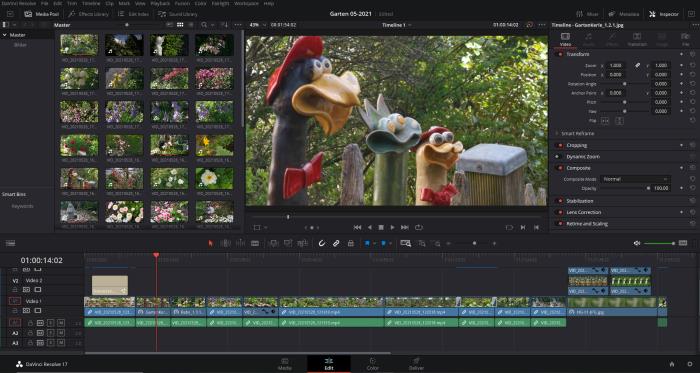Select the Trim Edit Mode tool
Screen dimensions: 700x373
click(225, 243)
